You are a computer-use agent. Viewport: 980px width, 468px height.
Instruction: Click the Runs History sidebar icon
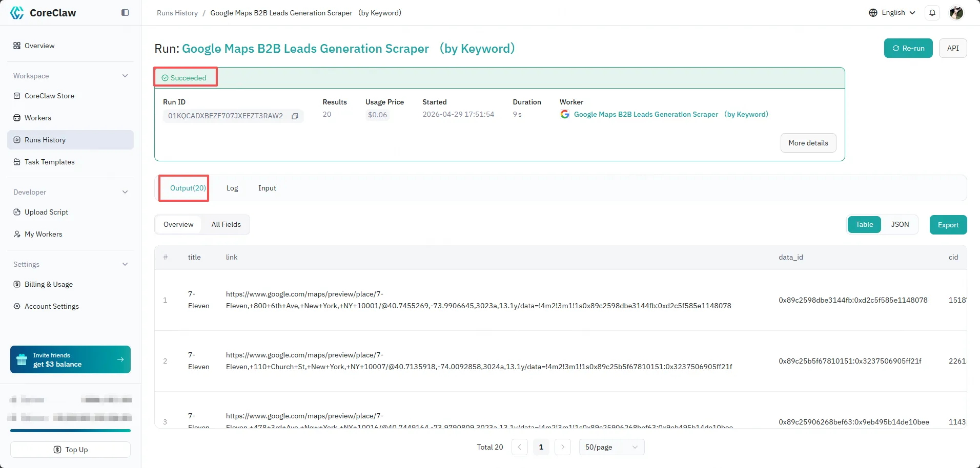tap(17, 140)
